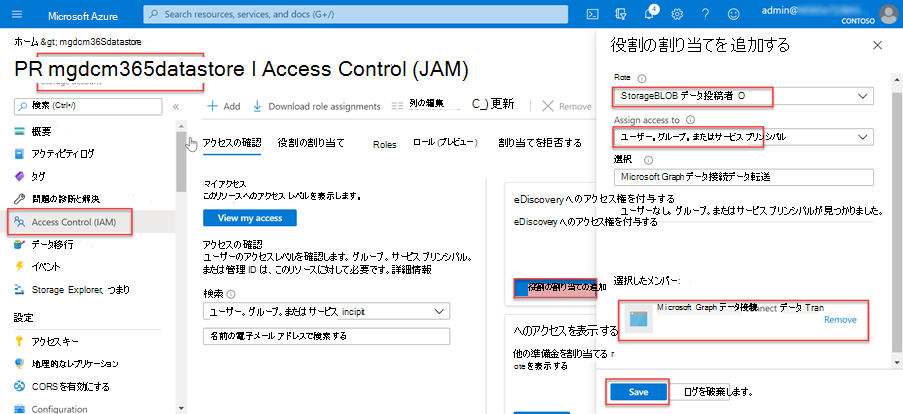Click Download role assignments

tap(317, 107)
